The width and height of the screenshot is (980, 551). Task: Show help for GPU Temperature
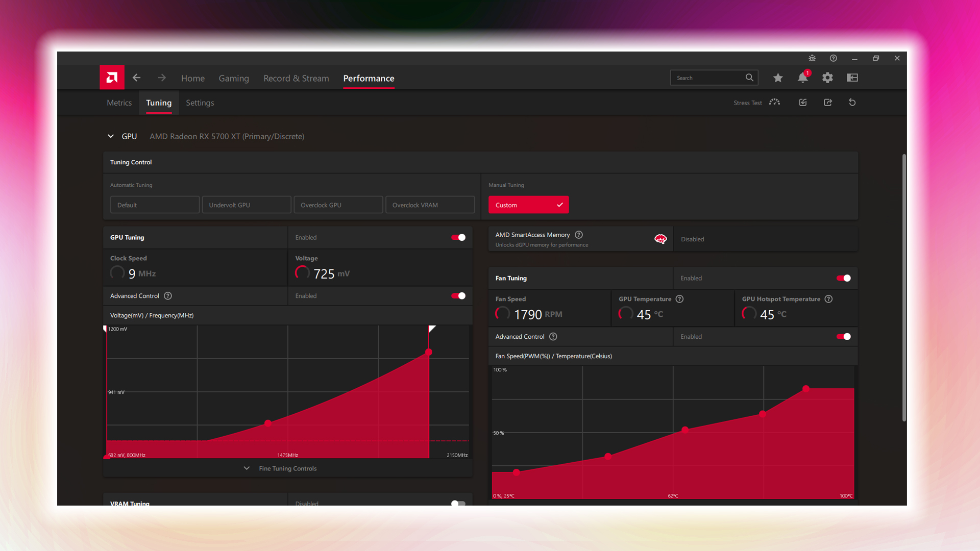click(x=679, y=299)
